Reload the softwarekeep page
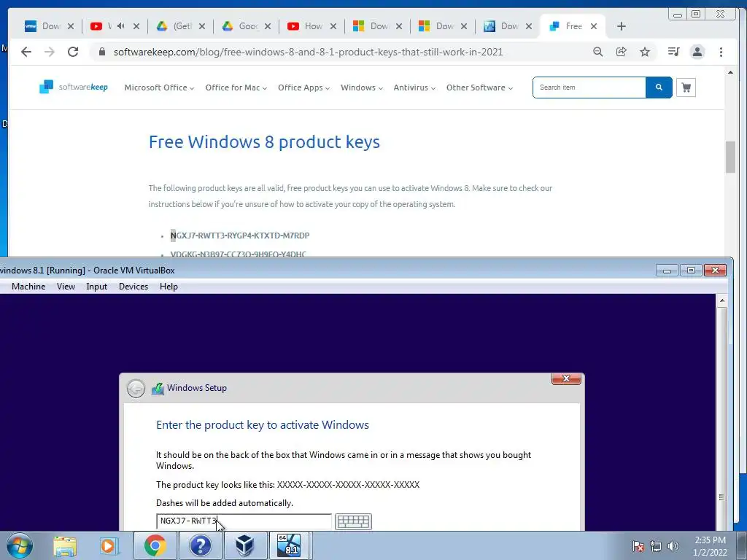 click(x=73, y=52)
